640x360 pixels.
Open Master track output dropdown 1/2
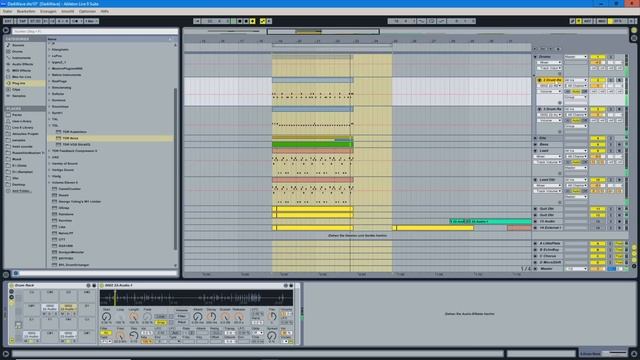click(x=576, y=269)
